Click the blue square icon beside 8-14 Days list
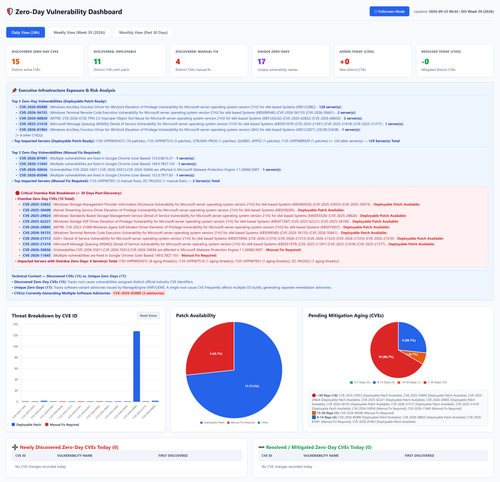This screenshot has height=482, width=500. point(314,417)
